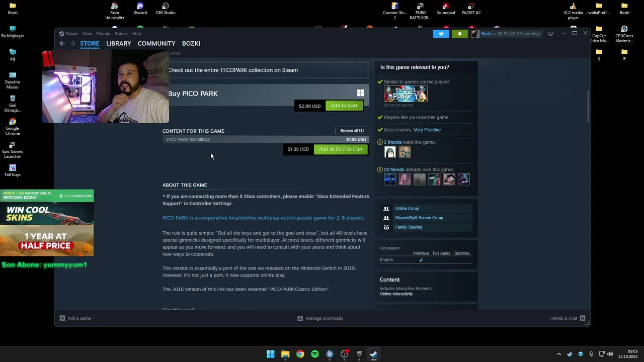The height and width of the screenshot is (362, 644).
Task: Open the BOZKI profile tab
Action: click(x=191, y=44)
